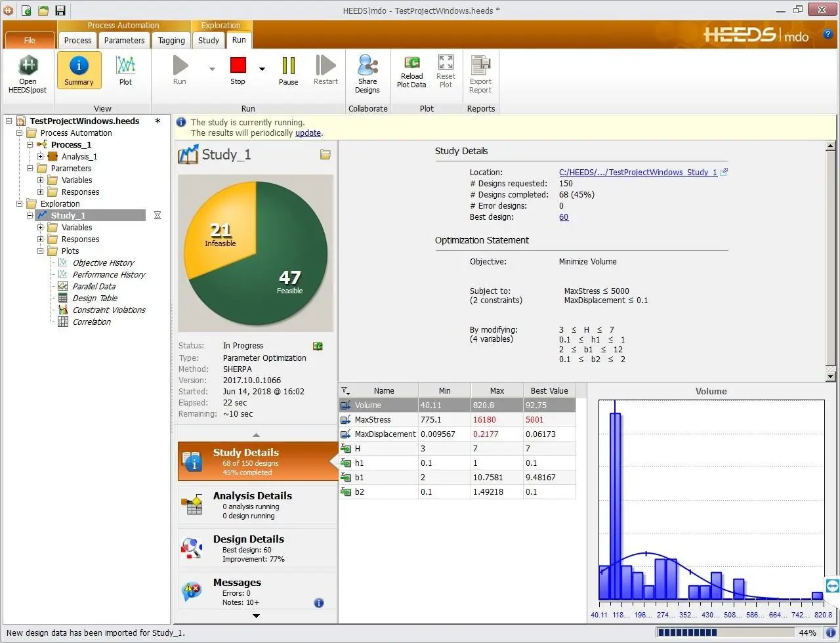Collapse the Plots folder node
Screen dimensions: 840x643
40,251
